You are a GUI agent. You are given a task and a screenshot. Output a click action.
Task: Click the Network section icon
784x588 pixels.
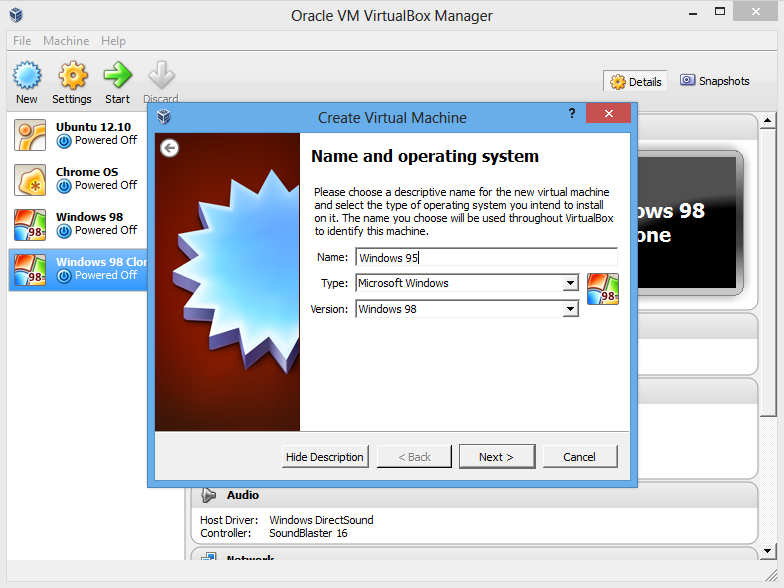(x=208, y=556)
